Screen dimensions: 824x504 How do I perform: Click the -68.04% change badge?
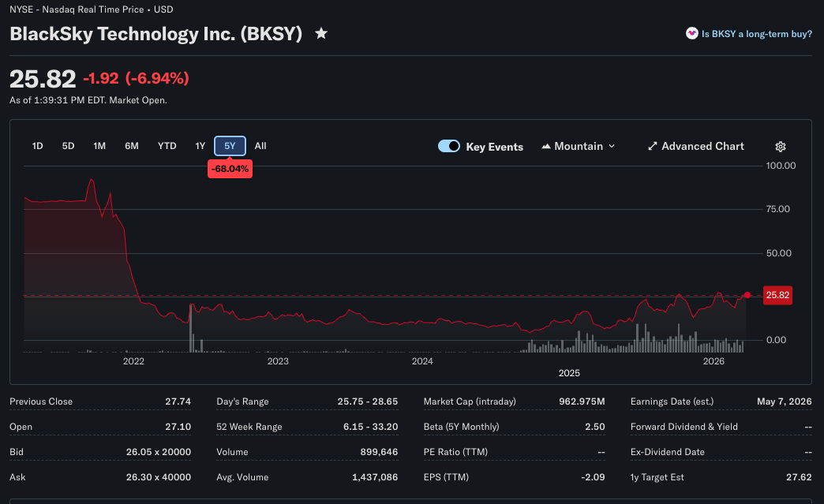(x=230, y=169)
